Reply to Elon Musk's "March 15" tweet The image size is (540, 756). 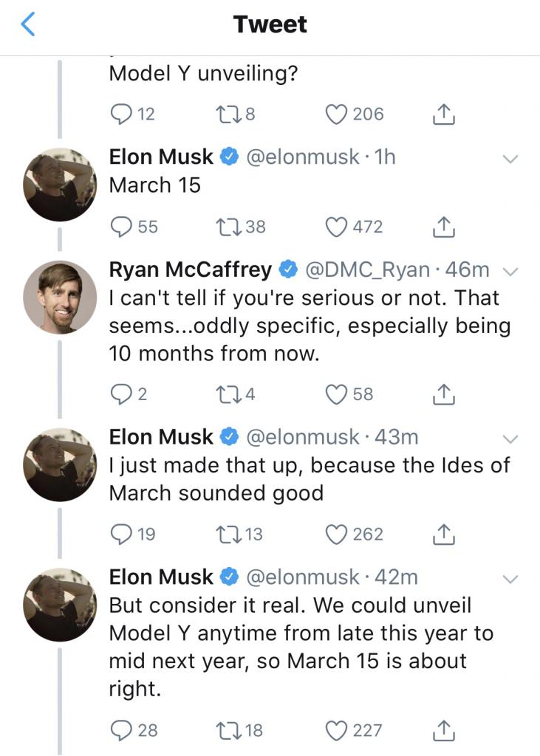tap(119, 227)
